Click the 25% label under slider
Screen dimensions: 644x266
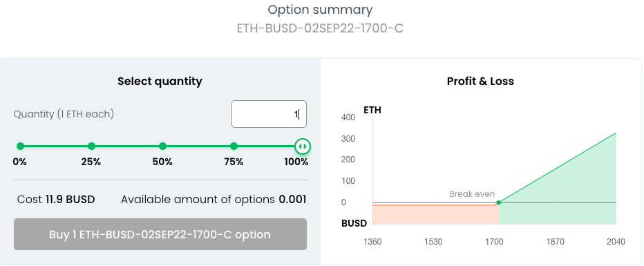[x=91, y=162]
